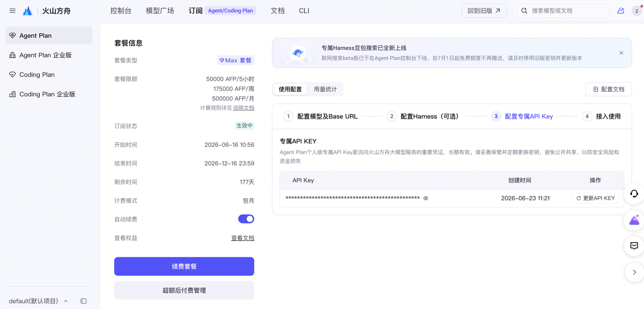Close the Harness豆包搜索 announcement banner
The height and width of the screenshot is (309, 644).
point(621,53)
